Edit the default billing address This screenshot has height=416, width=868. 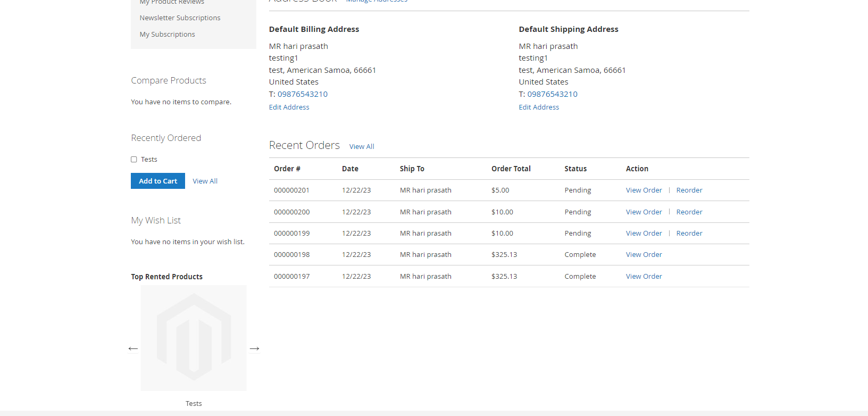[289, 107]
